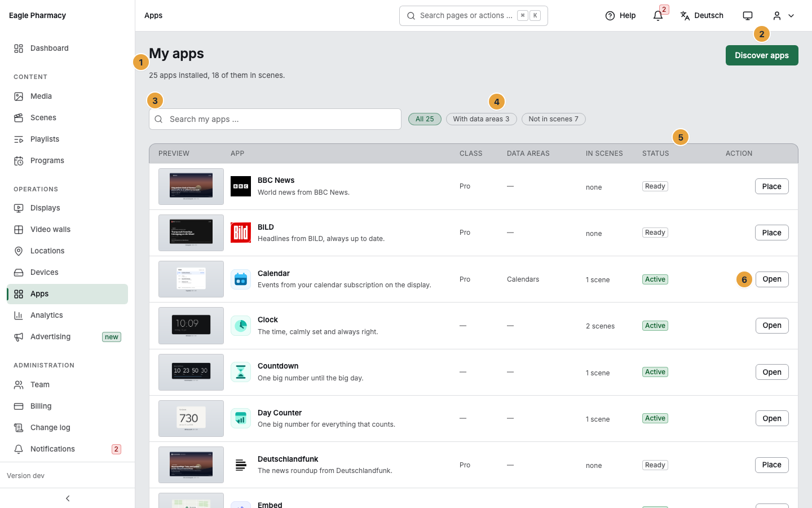Open the notifications bell in top bar

click(x=658, y=16)
